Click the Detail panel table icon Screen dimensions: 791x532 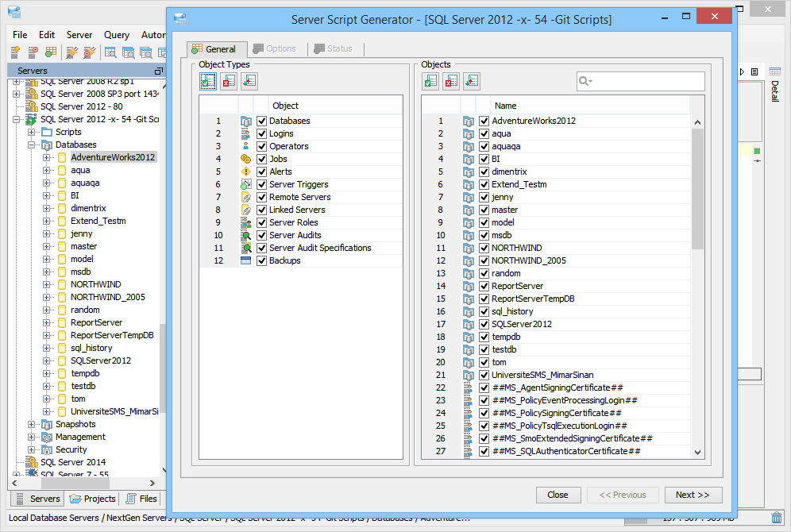775,71
